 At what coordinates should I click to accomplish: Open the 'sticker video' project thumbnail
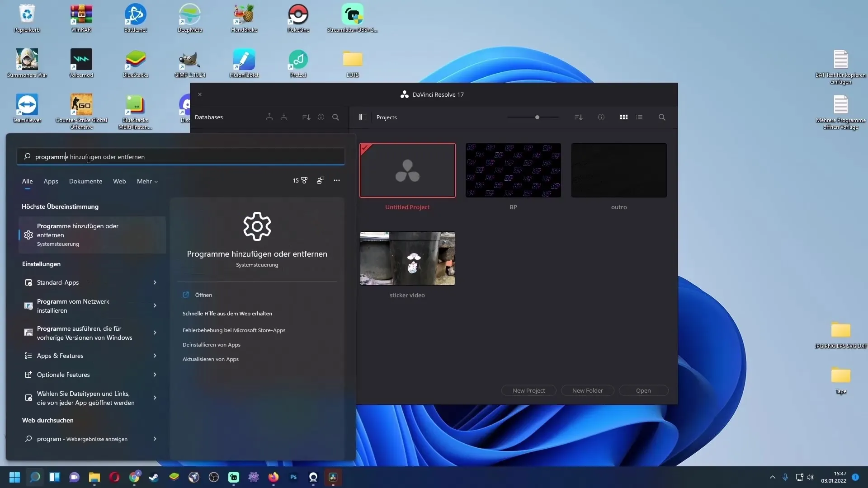pyautogui.click(x=407, y=258)
